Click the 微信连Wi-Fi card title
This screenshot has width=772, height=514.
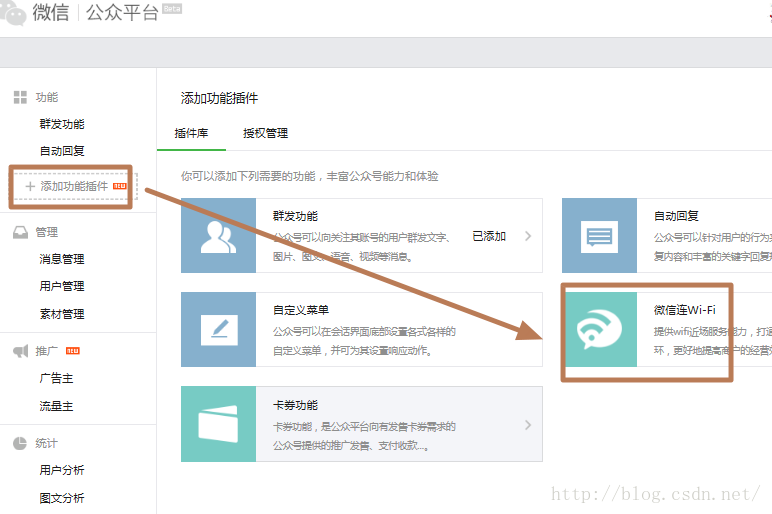click(x=685, y=310)
